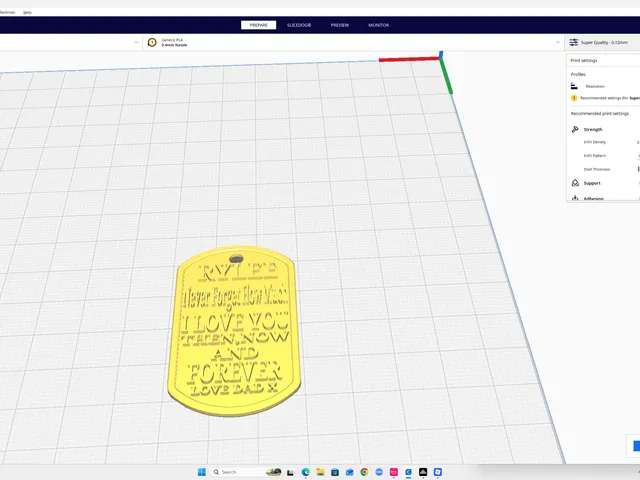Click the Support section label
The height and width of the screenshot is (480, 640).
coord(592,183)
